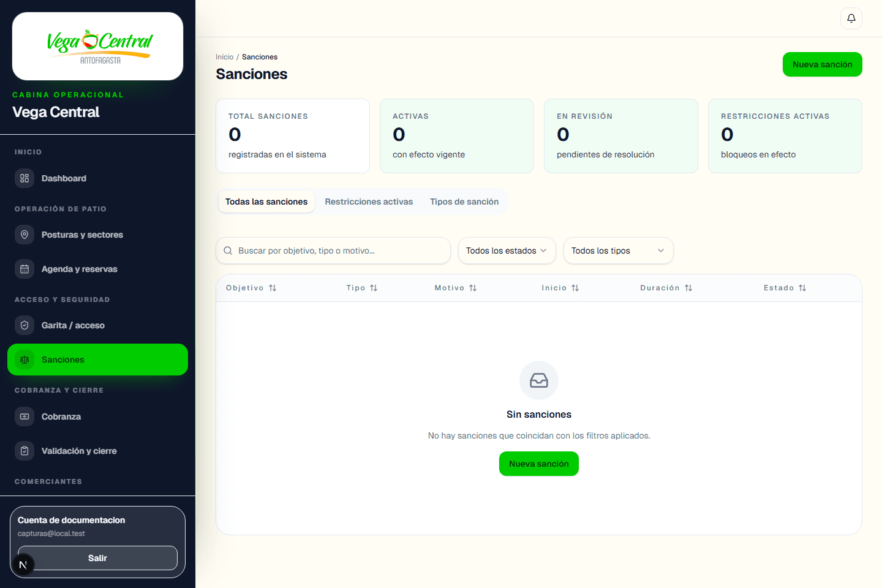The width and height of the screenshot is (882, 588).
Task: Sort table by Duración arrows
Action: click(x=688, y=288)
